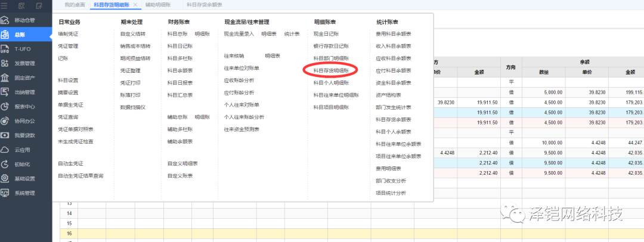644x242 pixels.
Task: Open the 固定资产 fixed assets icon
Action: point(5,77)
